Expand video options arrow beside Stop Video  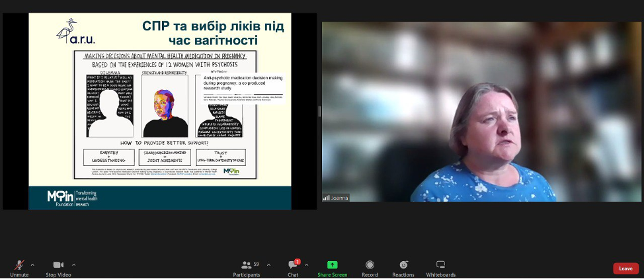(73, 264)
